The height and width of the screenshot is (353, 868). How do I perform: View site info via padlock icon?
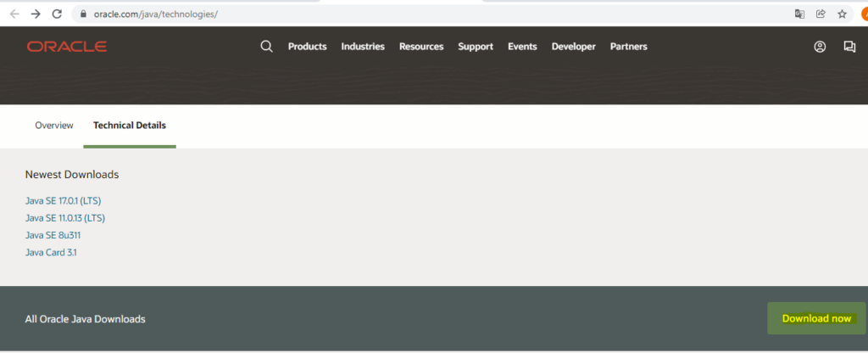[x=84, y=14]
